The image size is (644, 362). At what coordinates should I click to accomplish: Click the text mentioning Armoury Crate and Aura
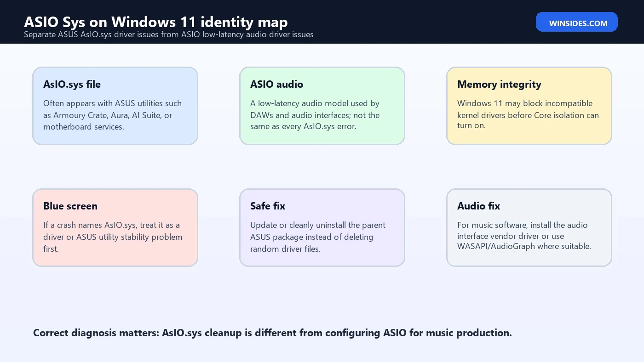click(112, 115)
